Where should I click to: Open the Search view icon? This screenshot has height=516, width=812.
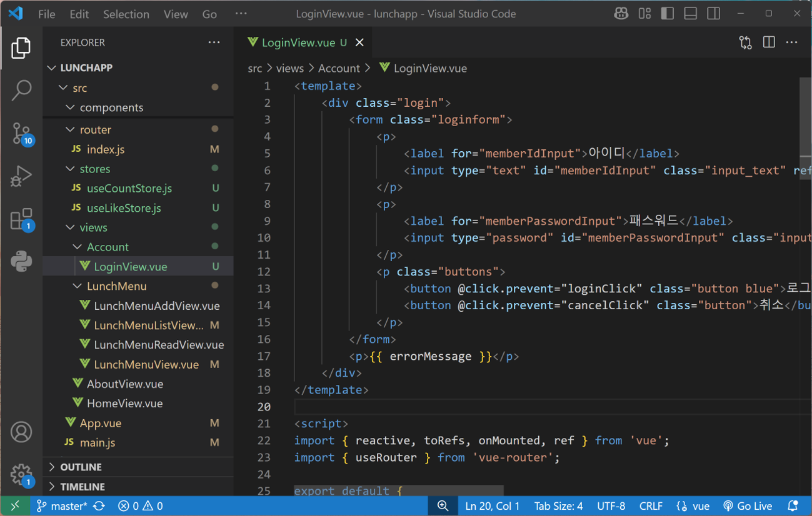click(21, 91)
